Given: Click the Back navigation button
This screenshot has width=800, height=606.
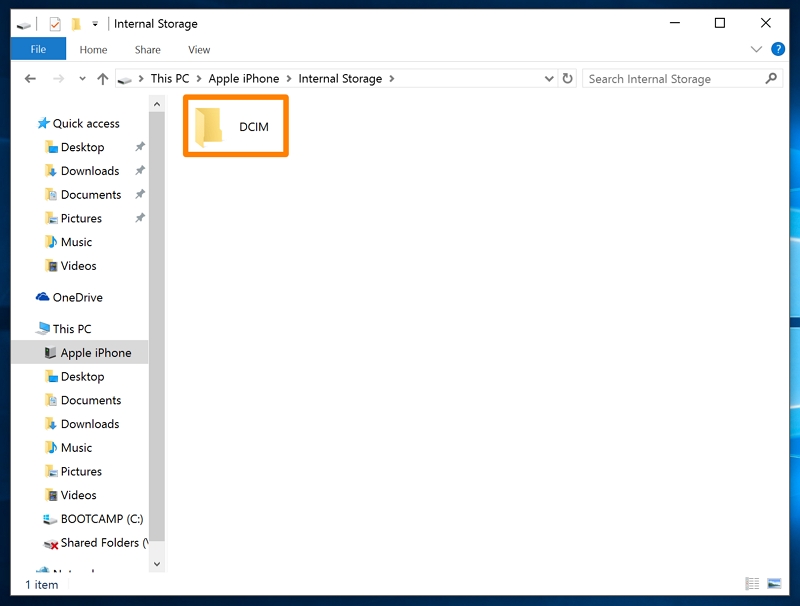Looking at the screenshot, I should pyautogui.click(x=30, y=78).
